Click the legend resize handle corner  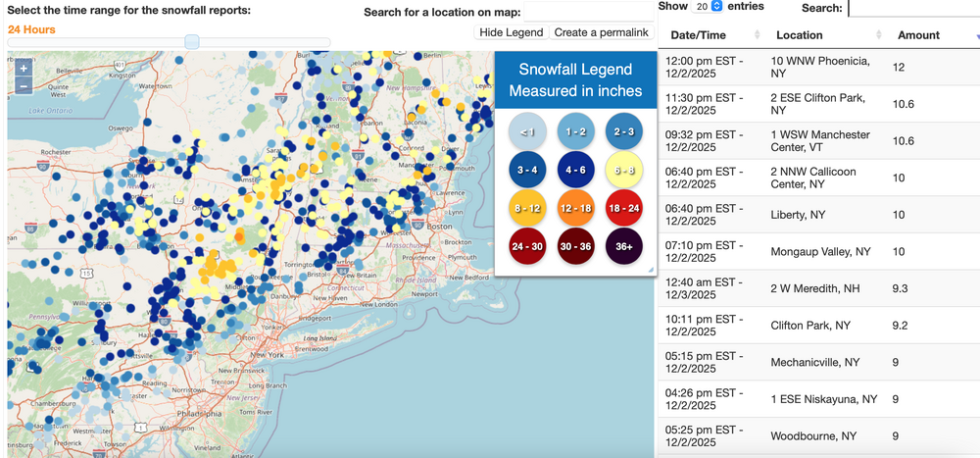coord(650,269)
